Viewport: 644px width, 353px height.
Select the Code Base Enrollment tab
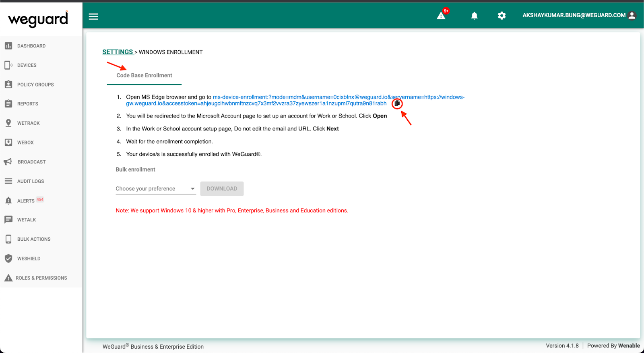[x=144, y=75]
